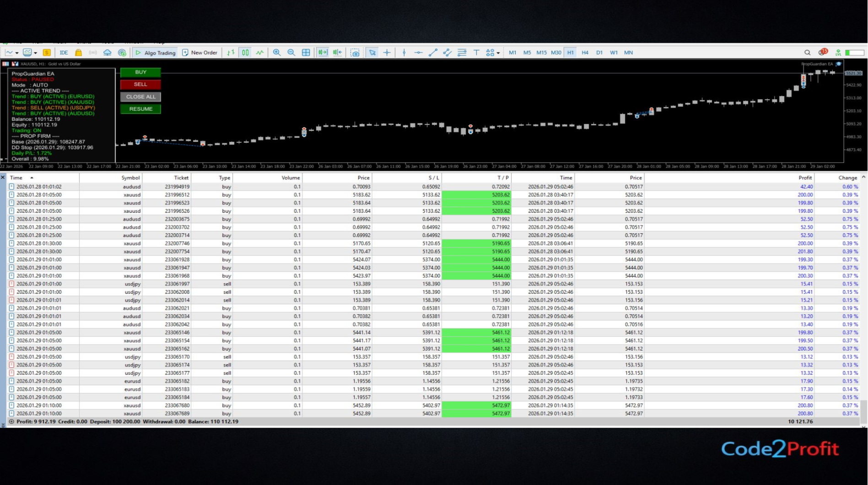Click the globe with plus icon

pos(122,53)
